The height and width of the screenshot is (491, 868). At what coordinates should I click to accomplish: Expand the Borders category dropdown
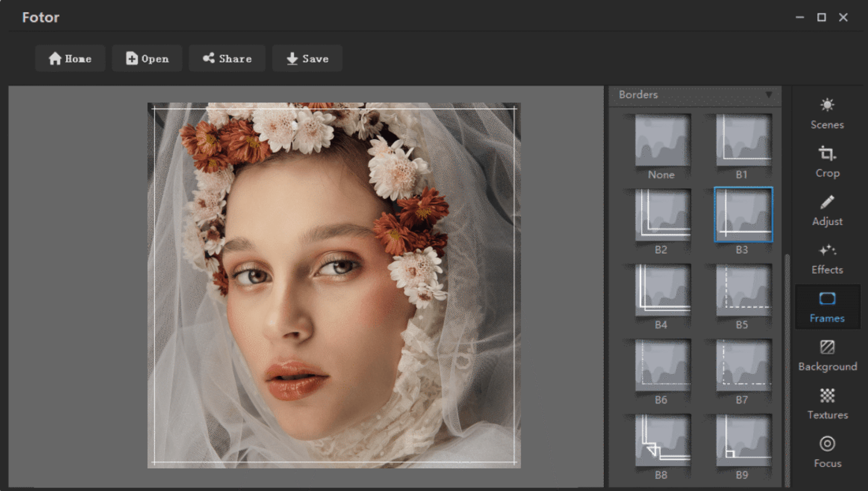[x=770, y=95]
